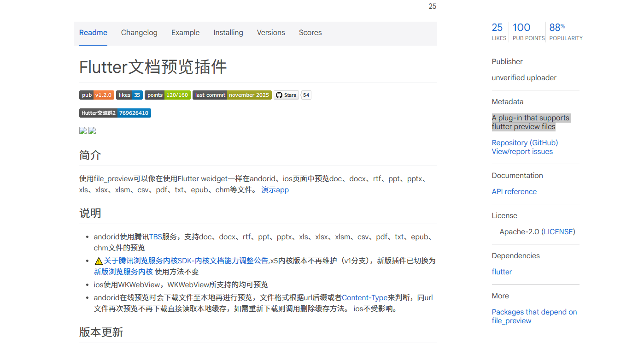Click the flutter交流群2 QQ group badge
Screen dimensions: 644x350
(115, 113)
